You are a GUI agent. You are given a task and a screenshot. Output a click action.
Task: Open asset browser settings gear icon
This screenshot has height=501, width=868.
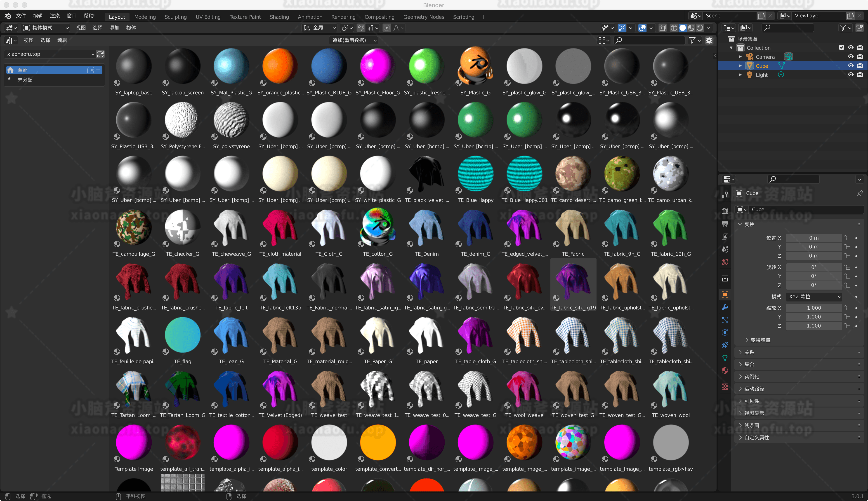[709, 40]
